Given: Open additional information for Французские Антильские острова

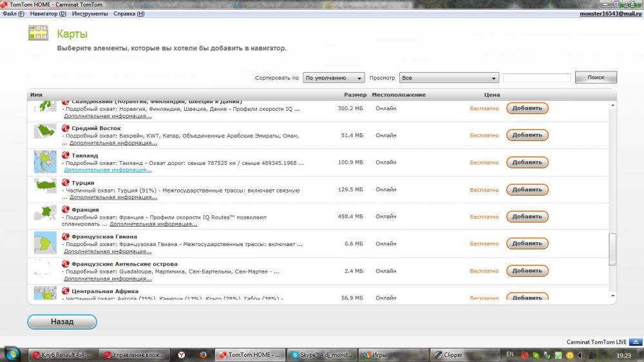Looking at the screenshot, I should [x=108, y=279].
